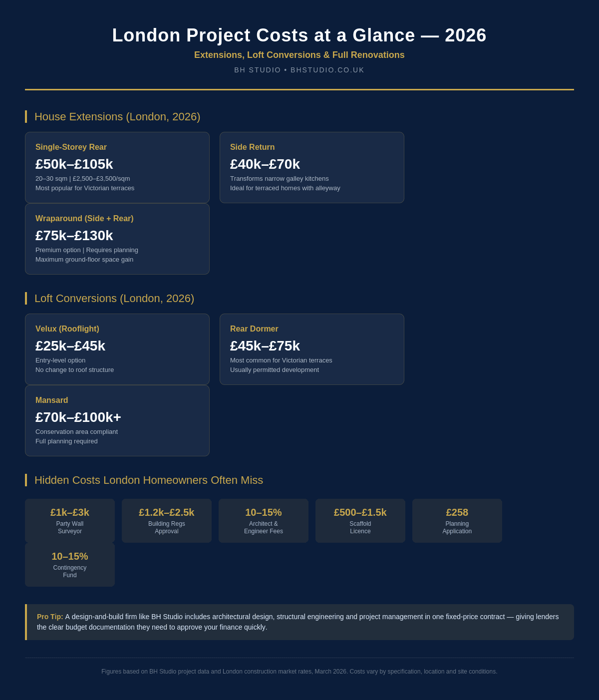This screenshot has height=700, width=599.
Task: Click the Mansard loft conversion card
Action: tap(117, 420)
